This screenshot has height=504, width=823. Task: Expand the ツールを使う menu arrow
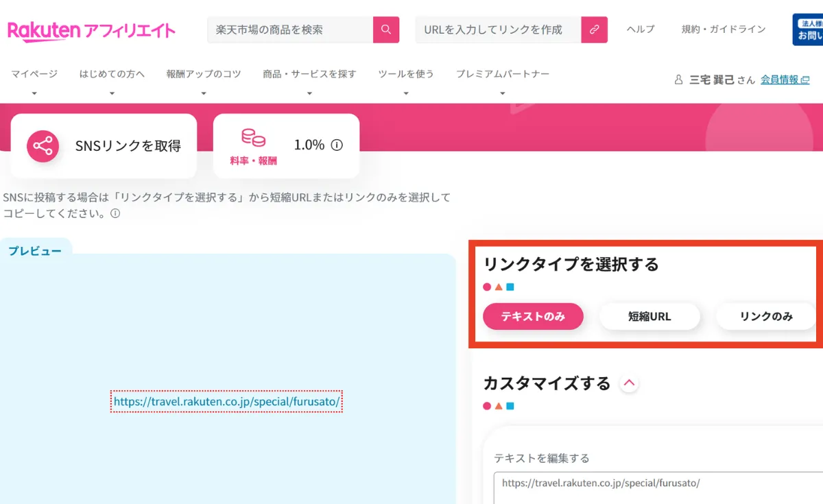(406, 93)
